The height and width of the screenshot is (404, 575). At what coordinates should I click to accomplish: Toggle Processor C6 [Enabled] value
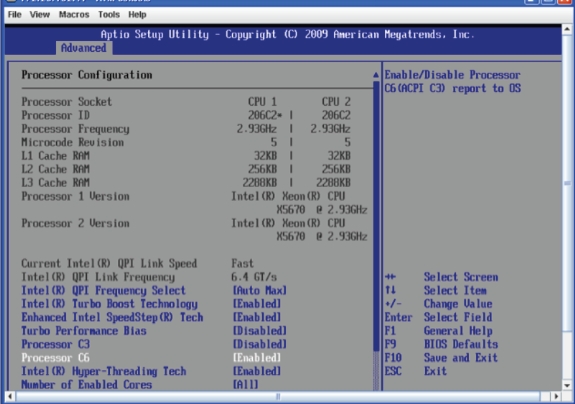click(x=257, y=358)
